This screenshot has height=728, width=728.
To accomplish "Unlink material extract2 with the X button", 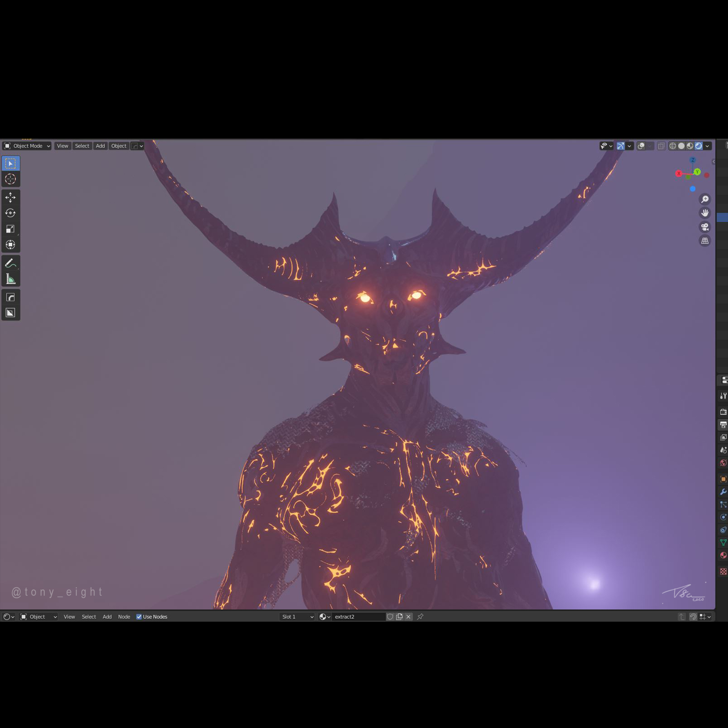I will 408,617.
